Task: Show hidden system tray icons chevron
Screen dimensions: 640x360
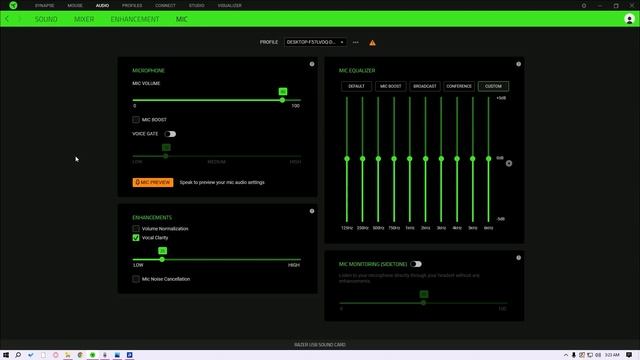Action: [566, 355]
